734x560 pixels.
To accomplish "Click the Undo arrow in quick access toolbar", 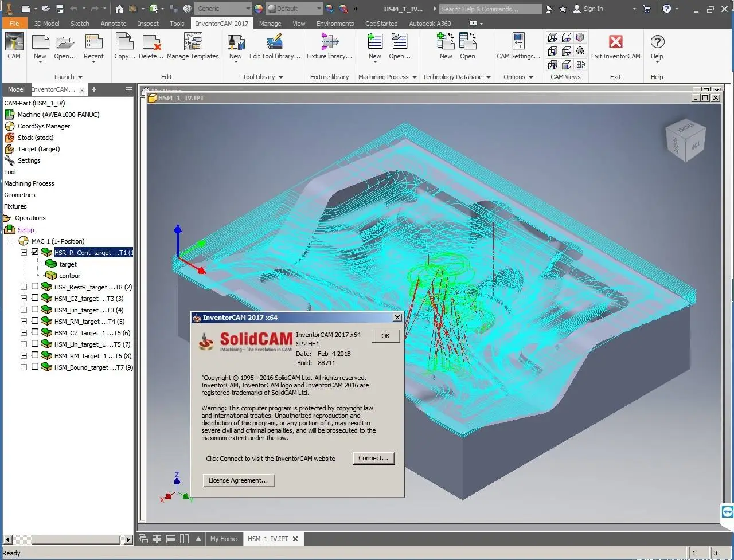I will [74, 9].
